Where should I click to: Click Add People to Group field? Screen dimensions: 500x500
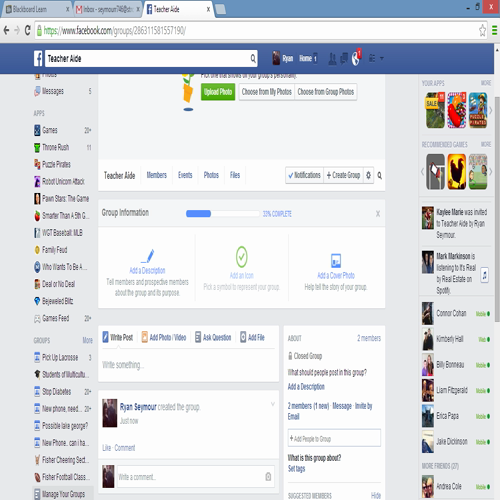click(x=334, y=438)
